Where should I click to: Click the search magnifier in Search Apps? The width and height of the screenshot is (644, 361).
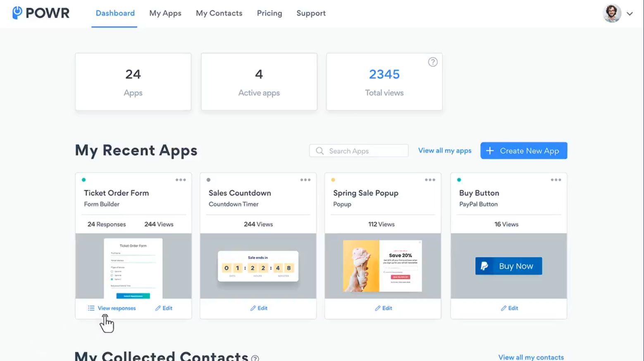319,151
